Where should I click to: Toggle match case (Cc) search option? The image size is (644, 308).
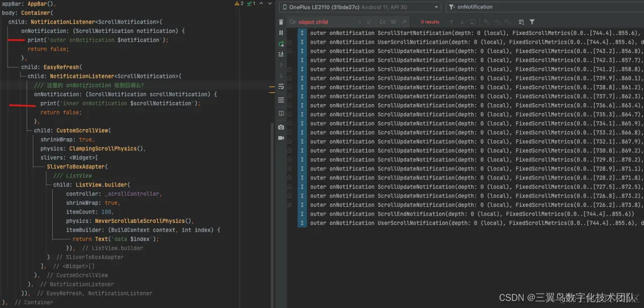pyautogui.click(x=383, y=22)
